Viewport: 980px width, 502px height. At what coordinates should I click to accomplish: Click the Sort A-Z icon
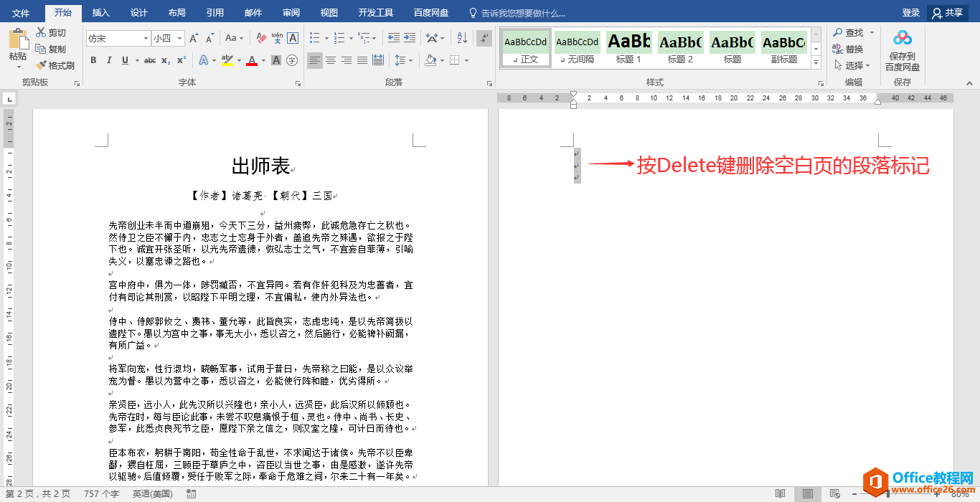(462, 38)
